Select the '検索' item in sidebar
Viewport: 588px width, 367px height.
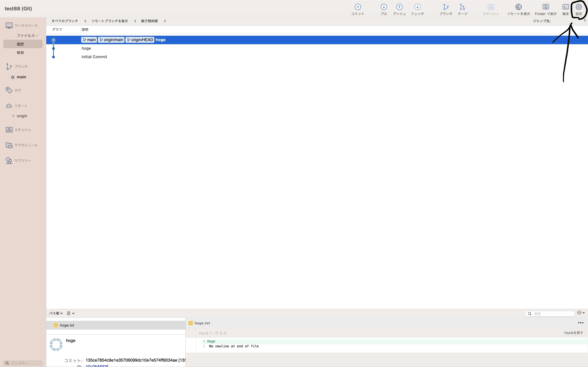tap(20, 53)
